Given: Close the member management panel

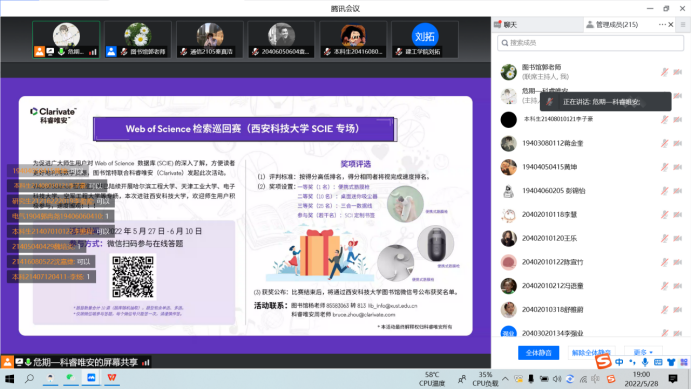Looking at the screenshot, I should pyautogui.click(x=671, y=25).
